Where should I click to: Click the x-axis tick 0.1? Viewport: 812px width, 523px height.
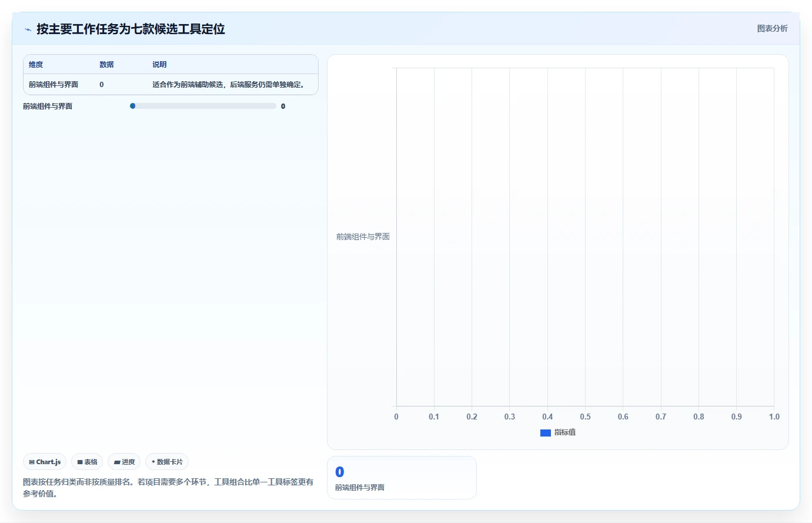click(434, 417)
